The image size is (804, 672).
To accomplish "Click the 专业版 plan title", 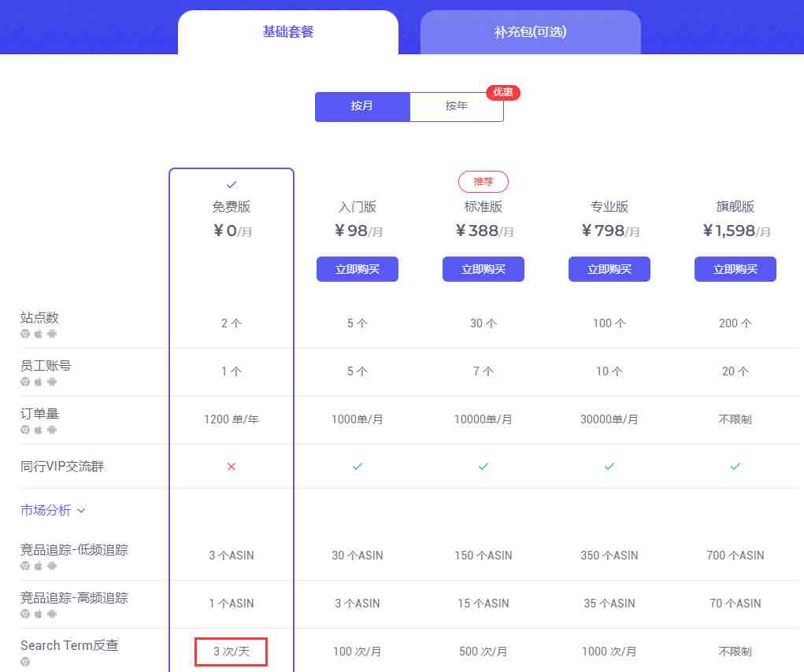I will coord(609,207).
